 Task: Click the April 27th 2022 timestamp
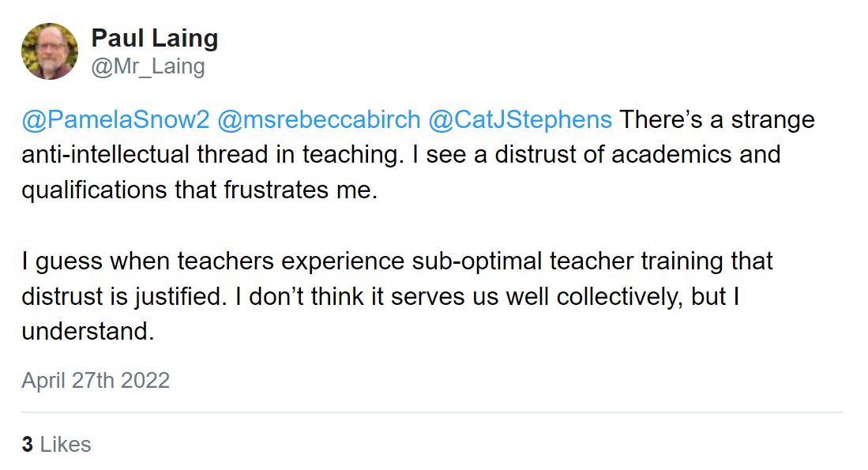[x=96, y=381]
